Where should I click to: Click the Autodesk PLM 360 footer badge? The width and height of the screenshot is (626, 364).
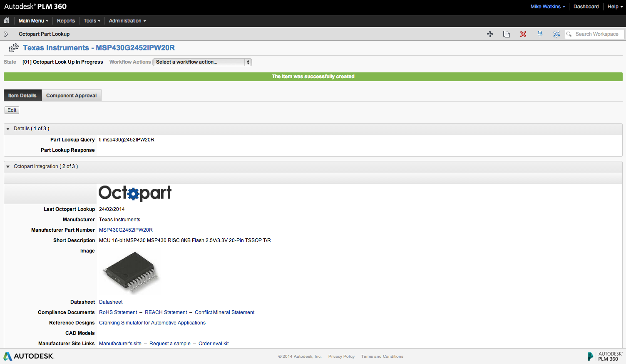pyautogui.click(x=605, y=356)
